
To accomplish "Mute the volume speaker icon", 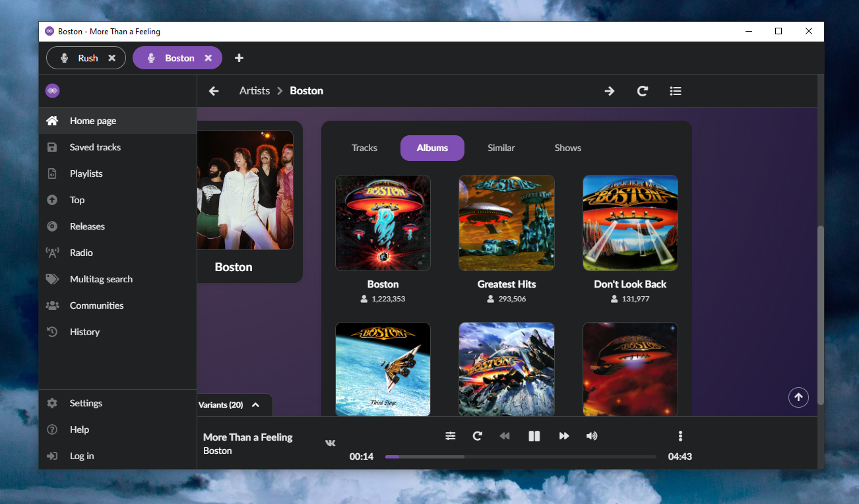I will pos(592,436).
